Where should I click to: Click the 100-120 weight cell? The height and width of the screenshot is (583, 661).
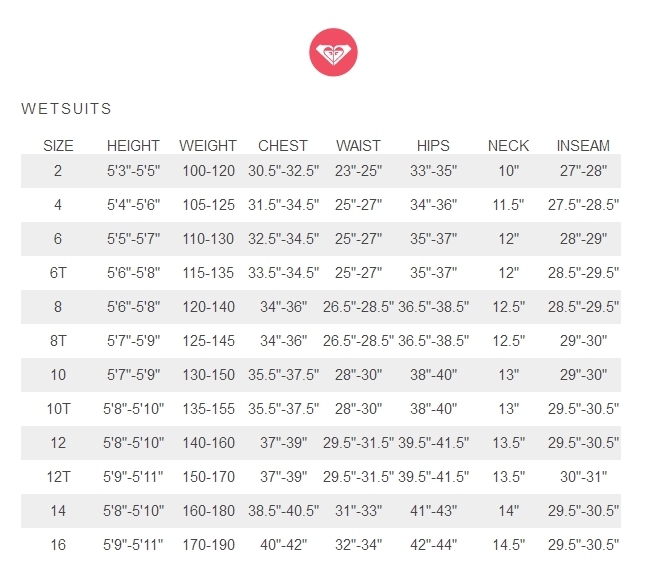point(208,171)
